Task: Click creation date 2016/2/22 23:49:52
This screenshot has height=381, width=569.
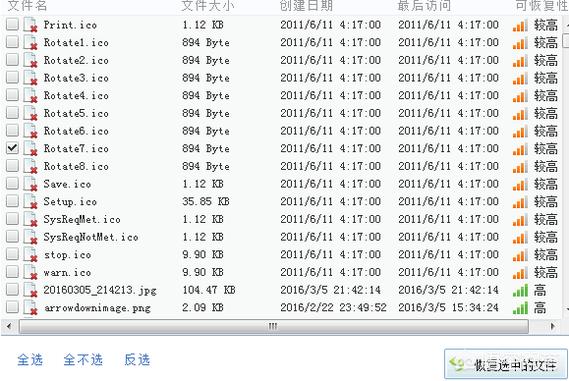Action: pyautogui.click(x=333, y=307)
